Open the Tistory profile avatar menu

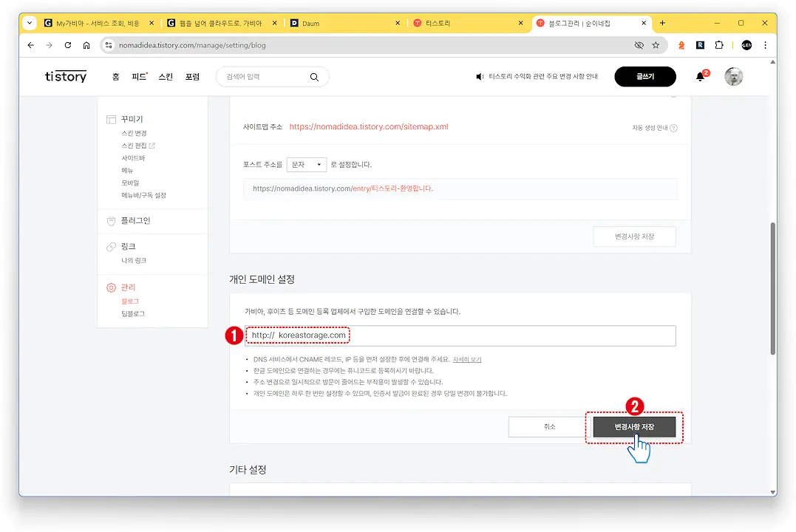pos(733,77)
